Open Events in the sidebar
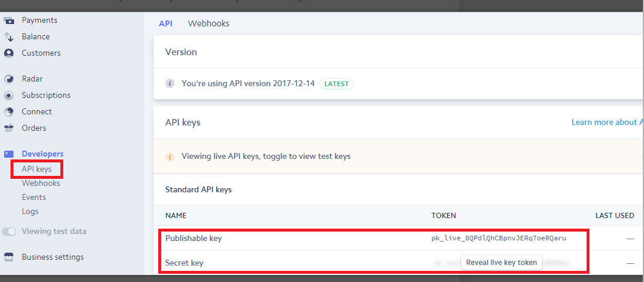644x282 pixels. coord(33,198)
